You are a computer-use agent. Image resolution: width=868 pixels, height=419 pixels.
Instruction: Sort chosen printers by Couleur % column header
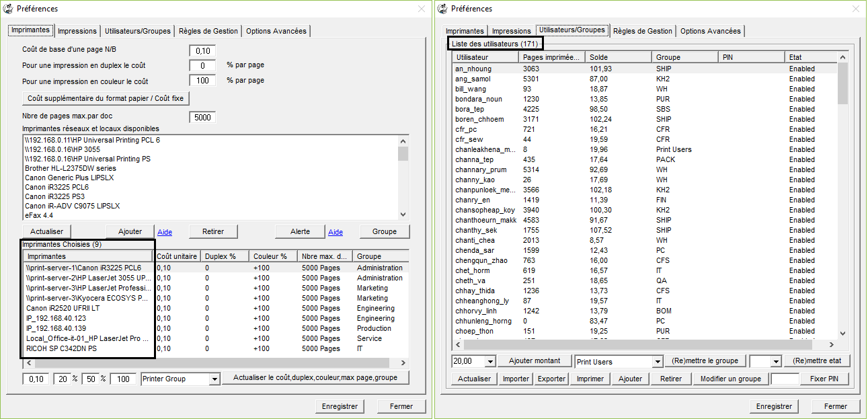(274, 256)
